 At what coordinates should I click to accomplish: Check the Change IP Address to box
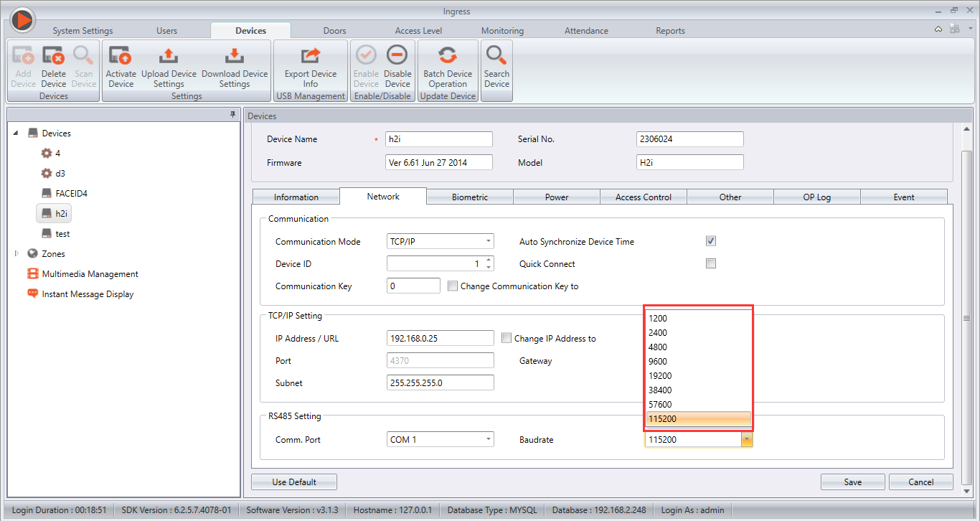pyautogui.click(x=507, y=338)
